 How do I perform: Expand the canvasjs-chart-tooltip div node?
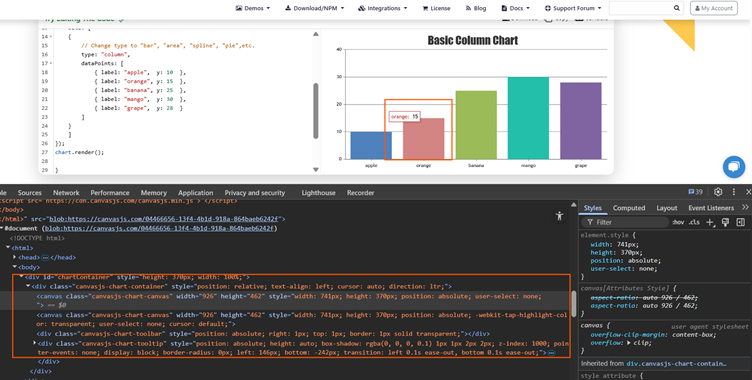click(x=34, y=343)
